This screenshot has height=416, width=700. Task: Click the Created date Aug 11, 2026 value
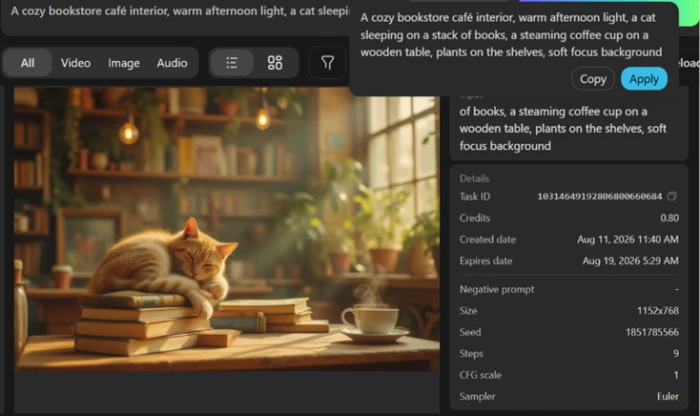[628, 239]
